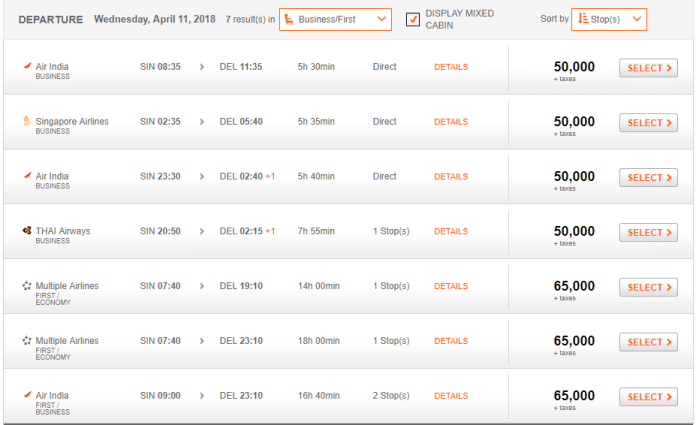Select the Multiple Airlines 18h 00min flight
Screen dimensions: 696x425
click(648, 342)
